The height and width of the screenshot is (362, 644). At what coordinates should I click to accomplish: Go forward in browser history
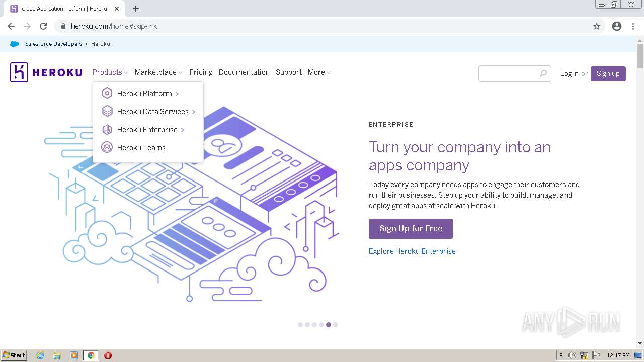click(x=27, y=26)
